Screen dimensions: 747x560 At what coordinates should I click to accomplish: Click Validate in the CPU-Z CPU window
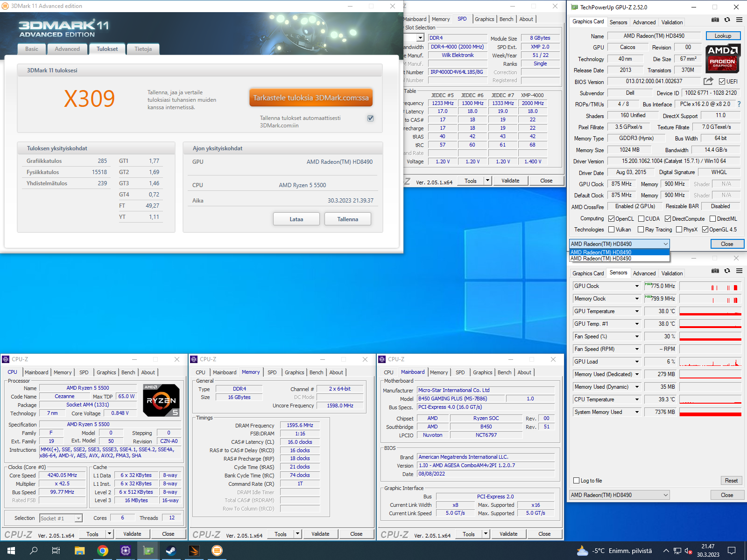tap(132, 534)
